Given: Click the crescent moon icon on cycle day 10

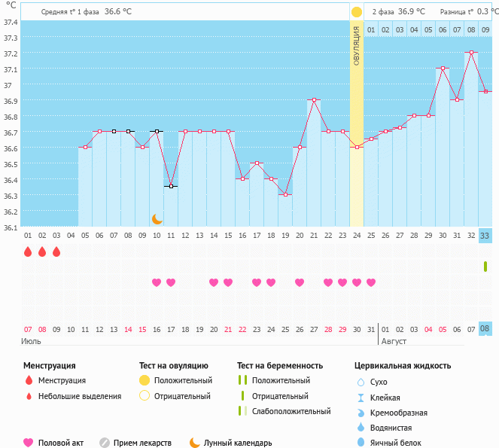Looking at the screenshot, I should coord(157,219).
